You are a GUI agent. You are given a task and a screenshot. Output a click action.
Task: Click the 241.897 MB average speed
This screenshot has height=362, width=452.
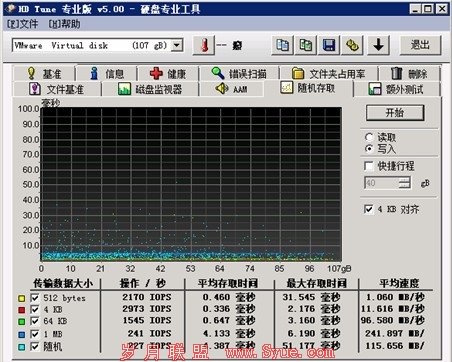[x=395, y=333]
